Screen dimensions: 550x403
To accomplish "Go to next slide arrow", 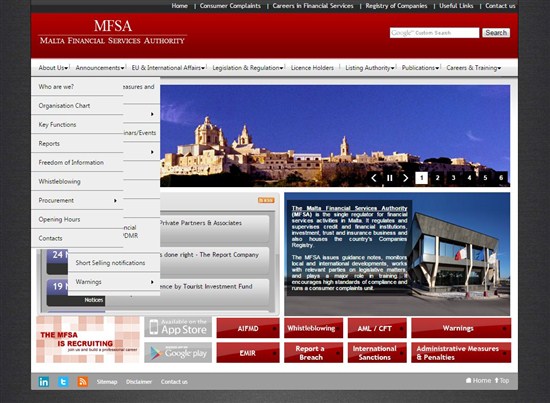I will tap(405, 178).
